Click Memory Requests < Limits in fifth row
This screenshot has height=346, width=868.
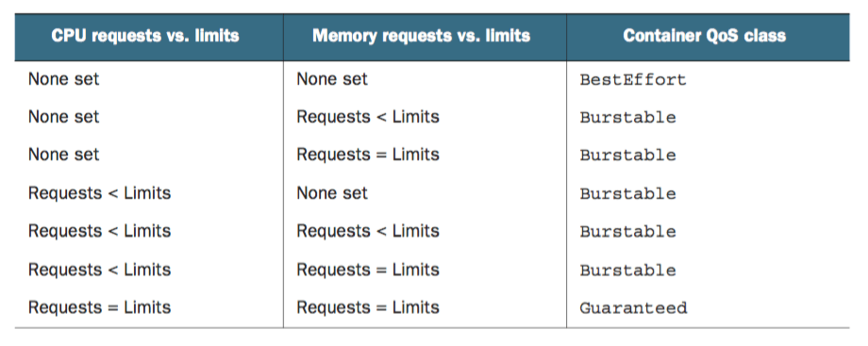[x=368, y=231]
